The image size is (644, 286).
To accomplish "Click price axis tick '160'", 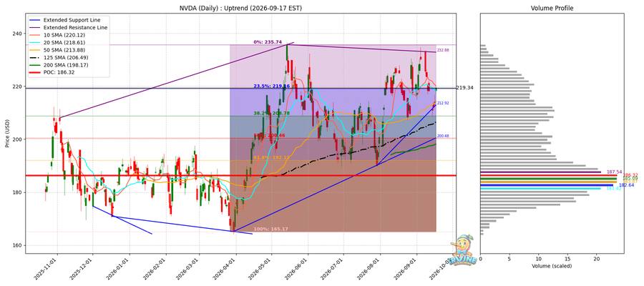I will coord(18,245).
